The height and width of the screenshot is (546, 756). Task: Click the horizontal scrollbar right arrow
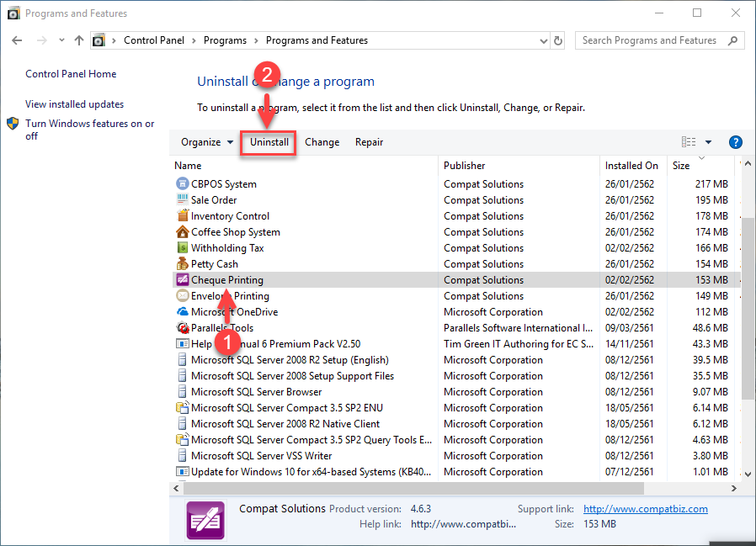pos(734,488)
